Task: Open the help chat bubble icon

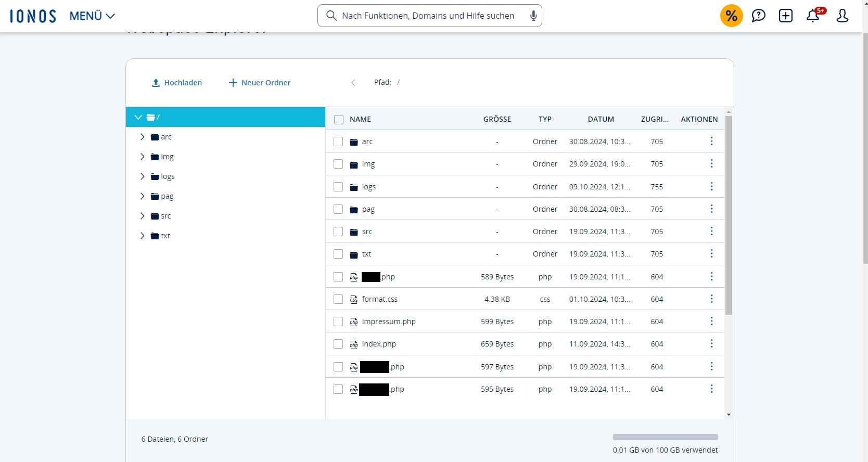Action: point(759,16)
